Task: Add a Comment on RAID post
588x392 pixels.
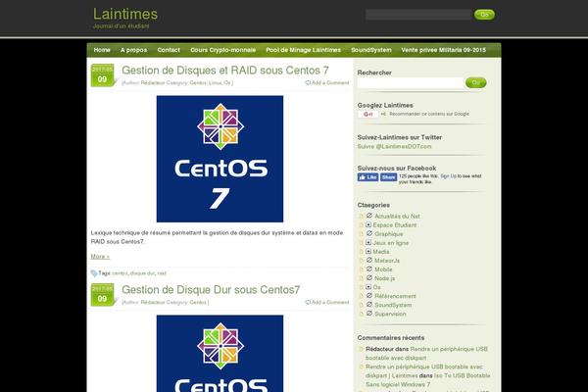Action: [x=330, y=83]
